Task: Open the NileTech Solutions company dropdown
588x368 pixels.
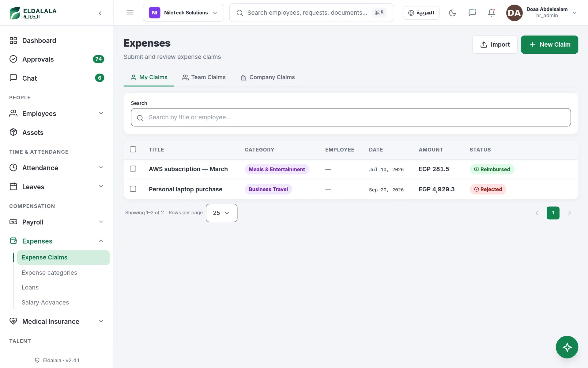Action: point(183,13)
